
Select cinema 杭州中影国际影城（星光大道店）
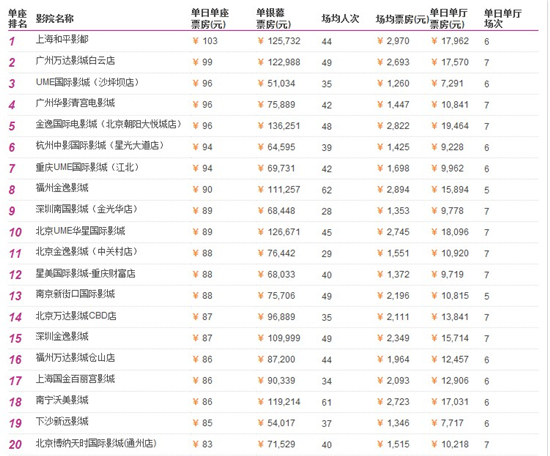pyautogui.click(x=100, y=145)
